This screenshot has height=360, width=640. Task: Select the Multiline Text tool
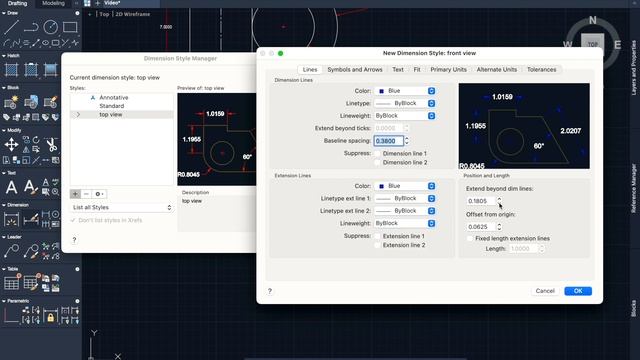pyautogui.click(x=11, y=187)
